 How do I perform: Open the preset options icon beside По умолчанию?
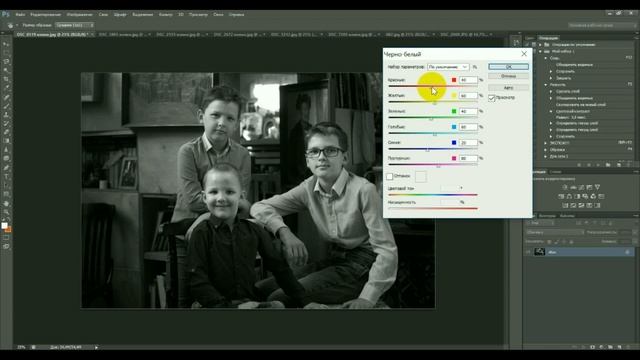[x=475, y=67]
